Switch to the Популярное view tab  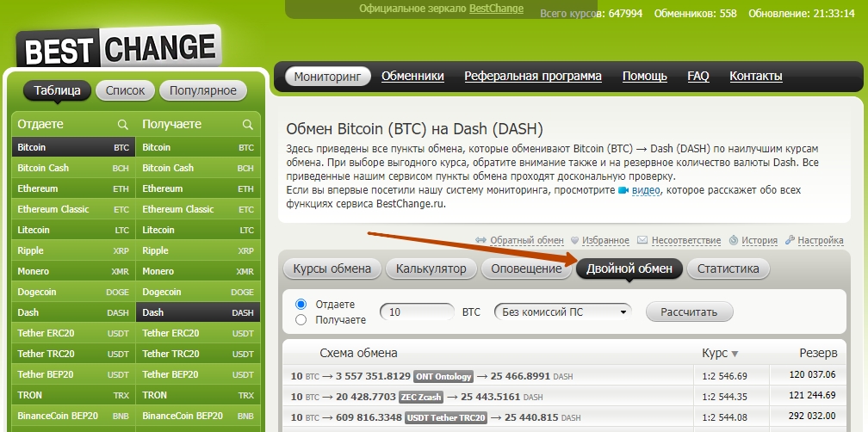[x=202, y=90]
